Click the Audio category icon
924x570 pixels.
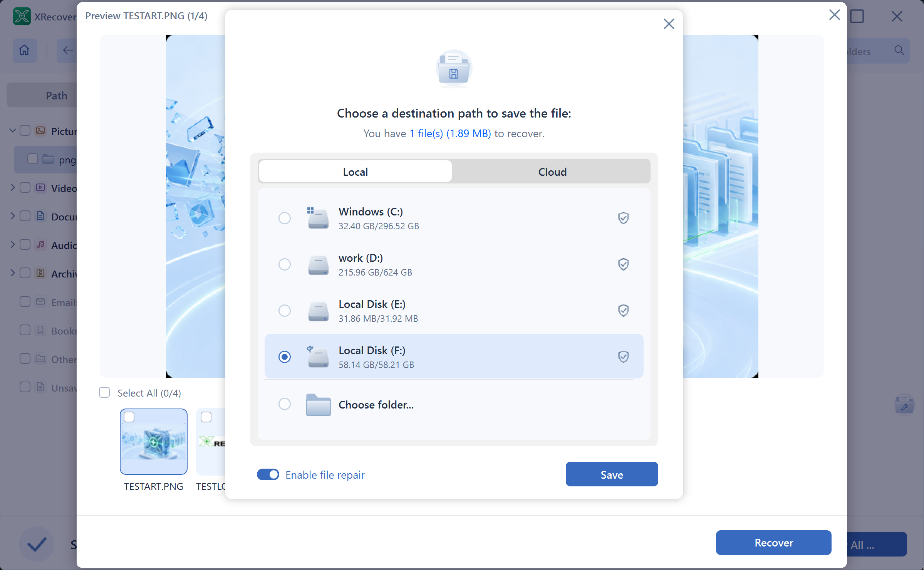click(40, 245)
